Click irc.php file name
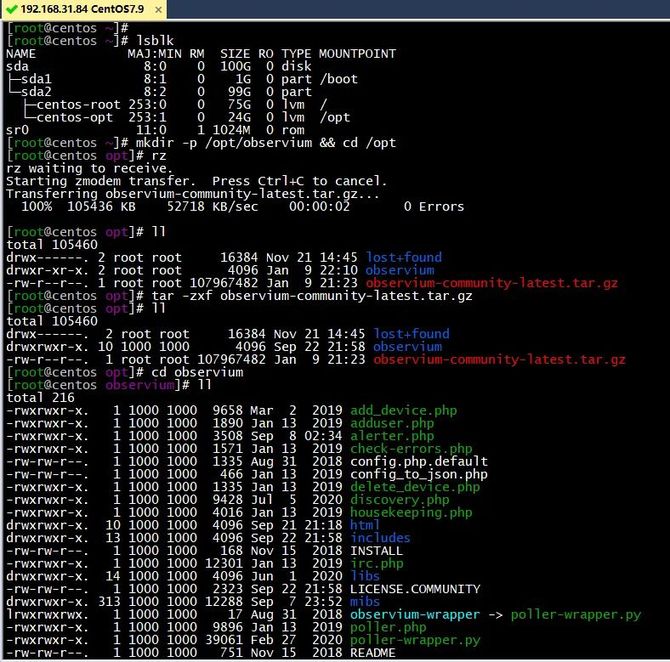 [376, 563]
